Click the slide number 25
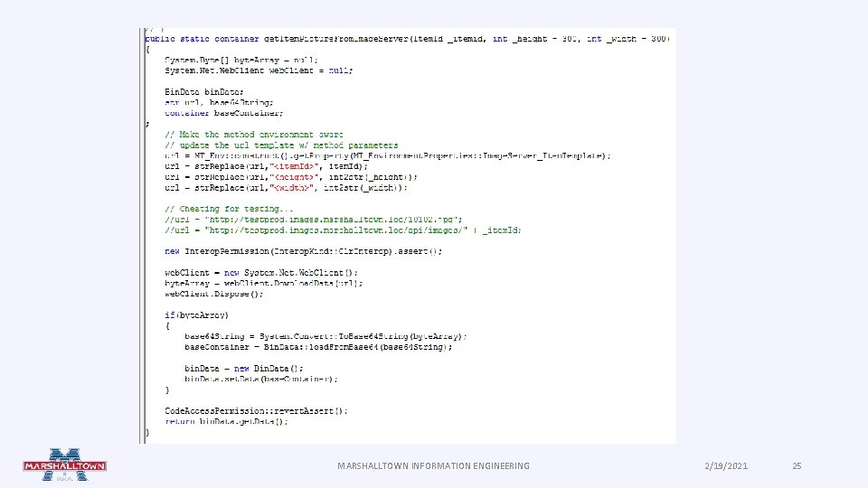 click(x=797, y=466)
